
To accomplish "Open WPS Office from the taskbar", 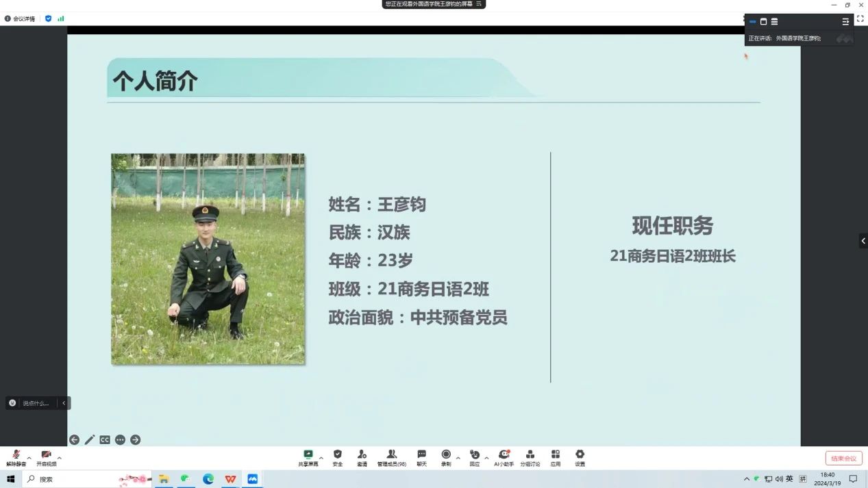I will coord(230,479).
